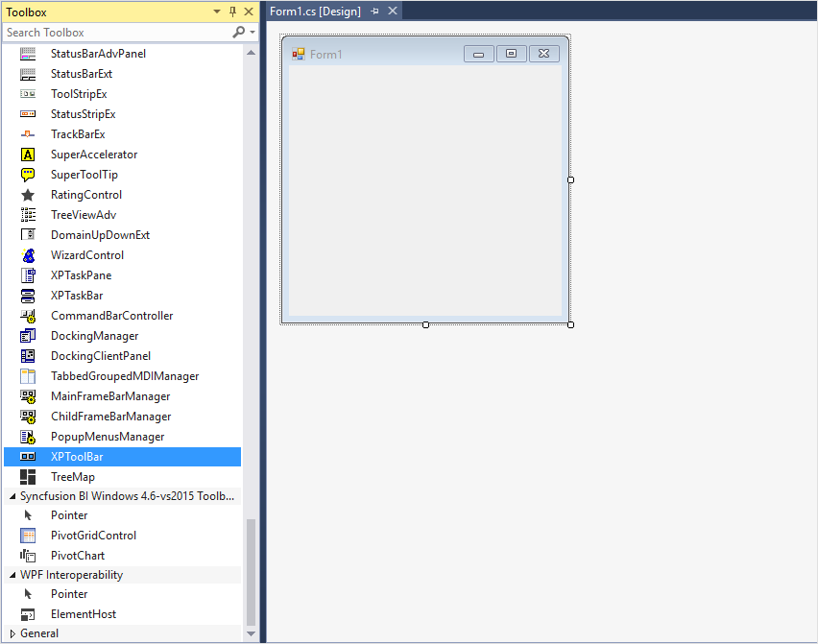Collapse the Syncfusion BI Windows toolbox group

coord(12,496)
